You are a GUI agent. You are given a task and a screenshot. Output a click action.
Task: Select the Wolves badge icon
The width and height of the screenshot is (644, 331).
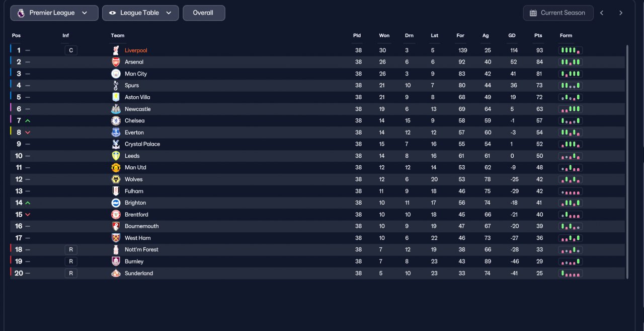coord(116,179)
